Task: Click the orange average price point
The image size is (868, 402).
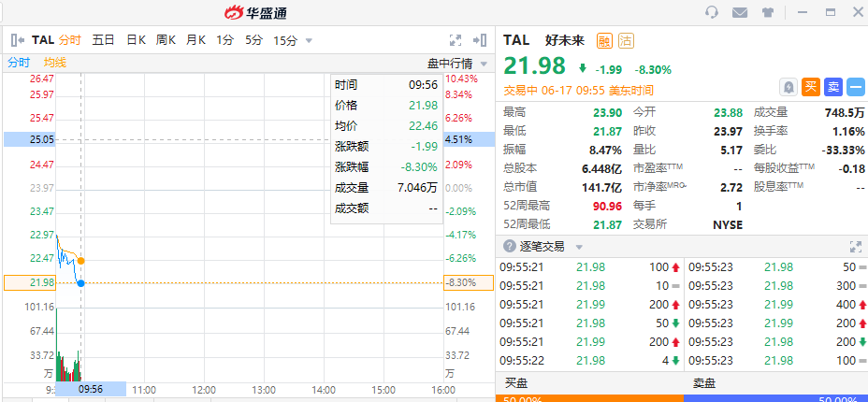Action: coord(80,261)
